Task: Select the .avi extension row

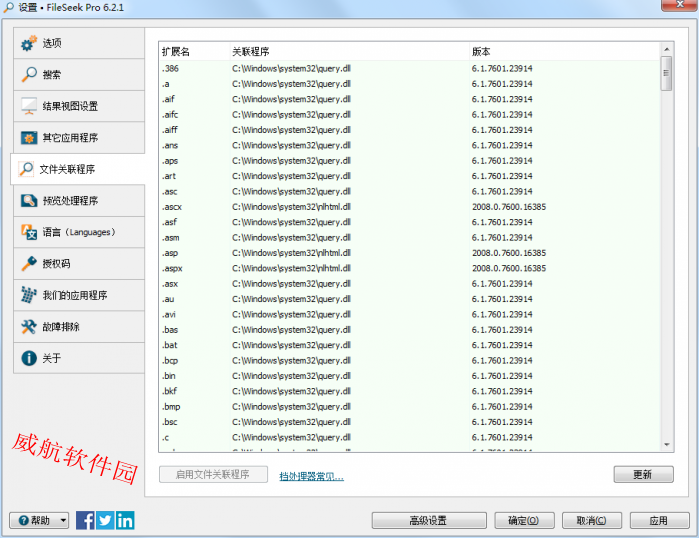Action: tap(409, 314)
